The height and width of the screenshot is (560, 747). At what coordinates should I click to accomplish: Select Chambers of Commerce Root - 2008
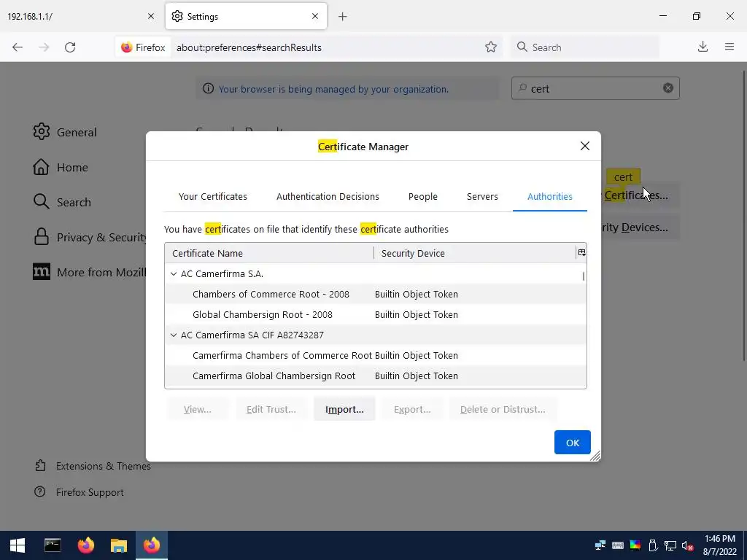click(x=375, y=294)
